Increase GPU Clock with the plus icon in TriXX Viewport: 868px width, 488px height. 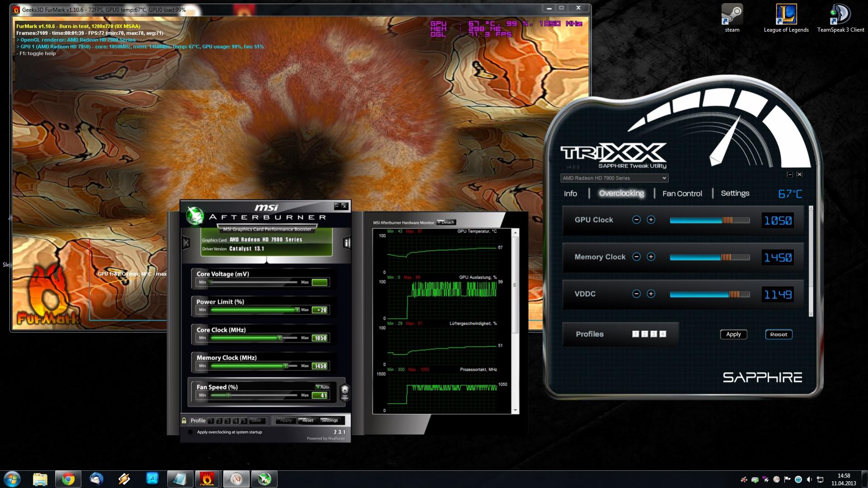(651, 220)
